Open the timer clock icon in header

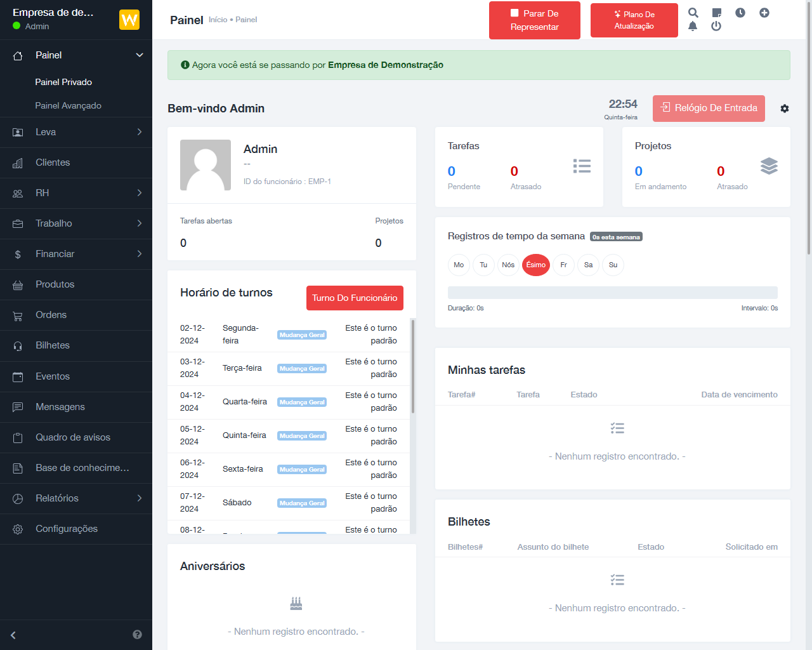[x=740, y=13]
